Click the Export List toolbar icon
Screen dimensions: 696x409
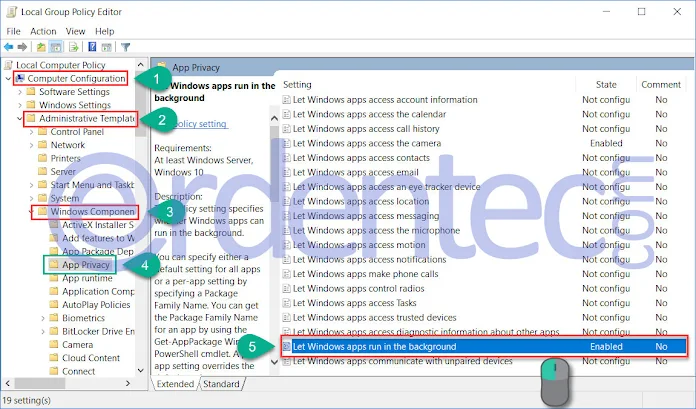click(74, 47)
